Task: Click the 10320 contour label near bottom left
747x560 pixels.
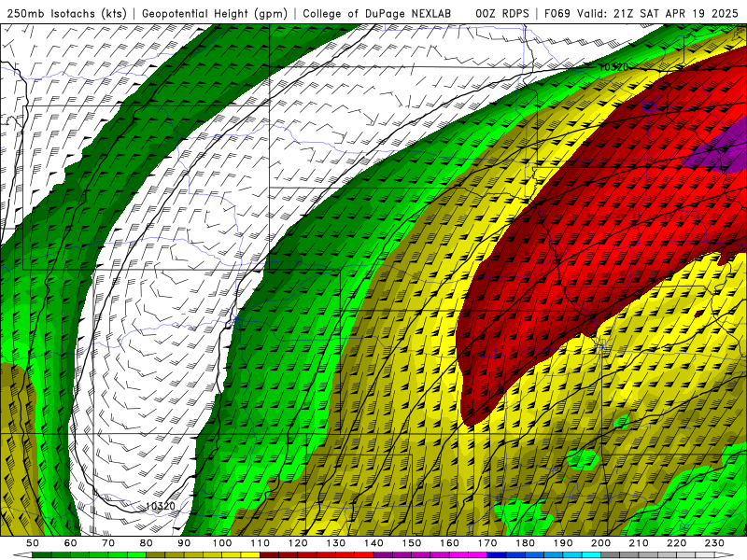Action: click(161, 506)
